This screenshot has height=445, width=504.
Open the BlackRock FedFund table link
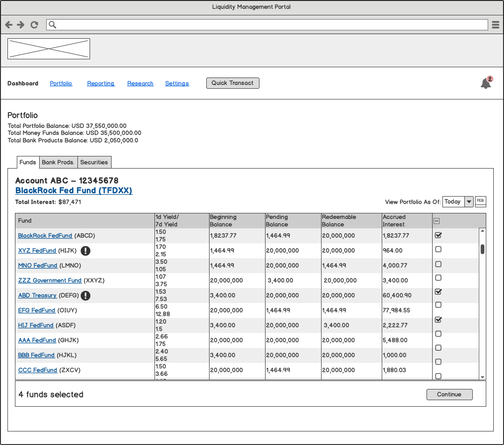(x=45, y=236)
